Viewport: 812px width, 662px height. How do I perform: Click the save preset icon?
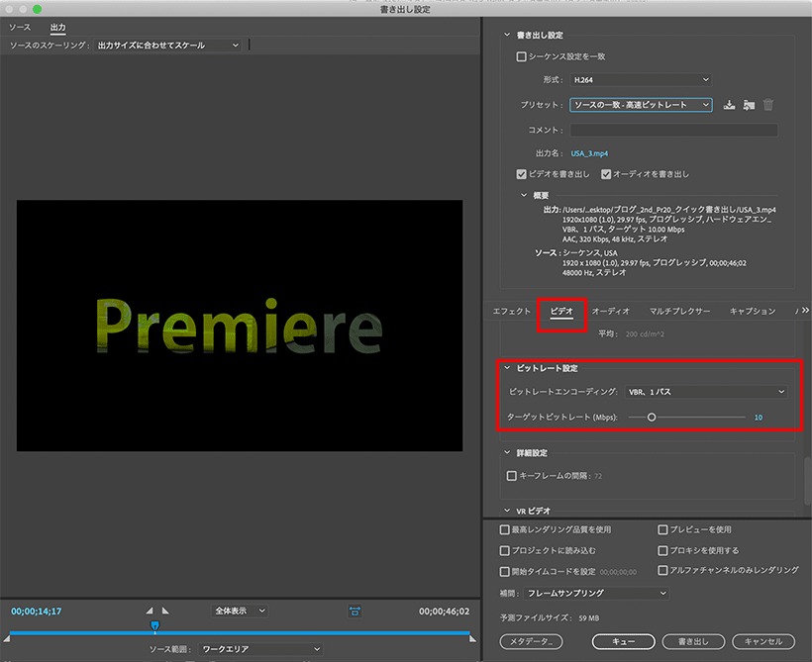coord(729,105)
